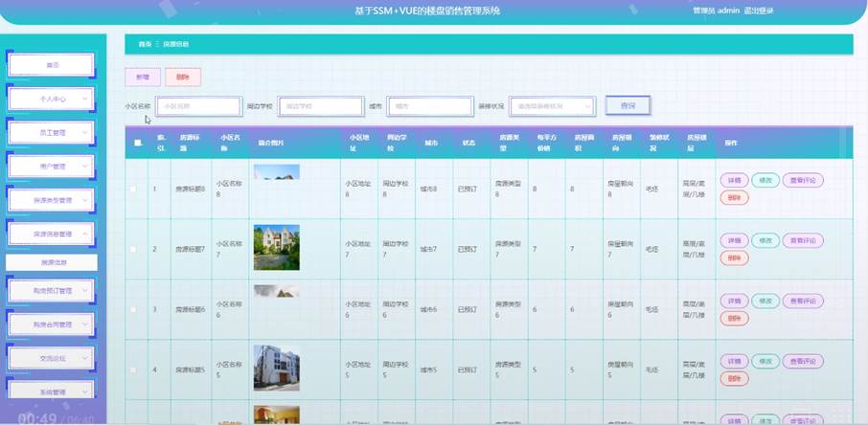The height and width of the screenshot is (425, 868).
Task: Open the modern building thumbnail in row 4
Action: [276, 368]
